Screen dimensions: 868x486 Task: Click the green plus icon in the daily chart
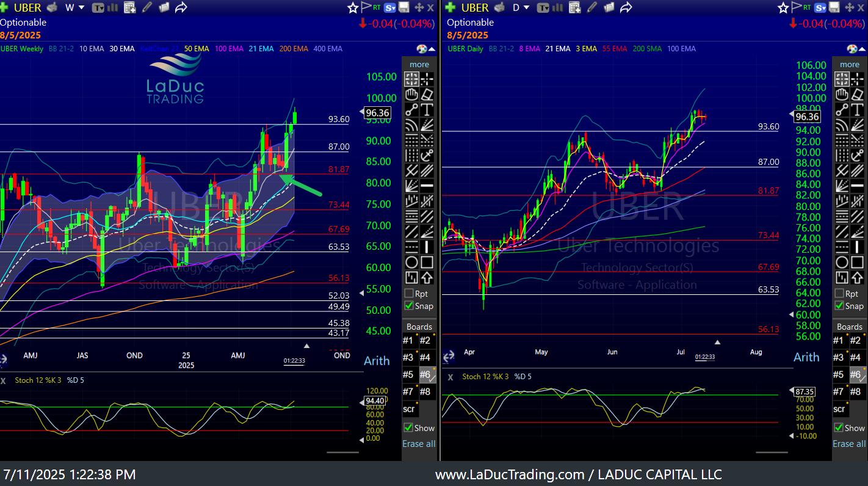pyautogui.click(x=450, y=7)
